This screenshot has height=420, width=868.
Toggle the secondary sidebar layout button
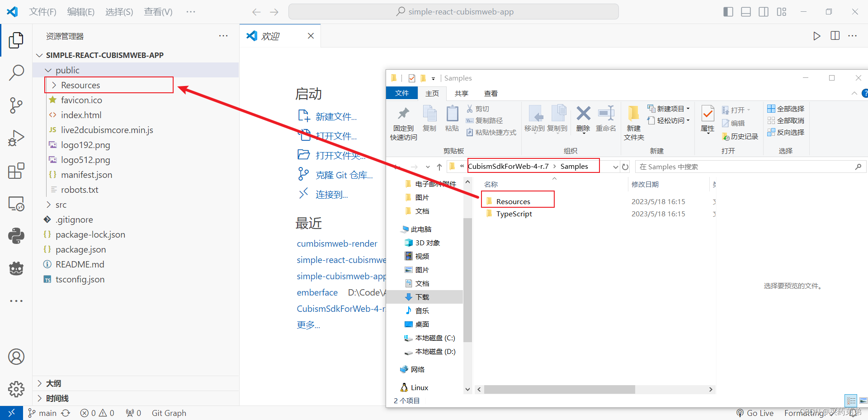tap(764, 11)
